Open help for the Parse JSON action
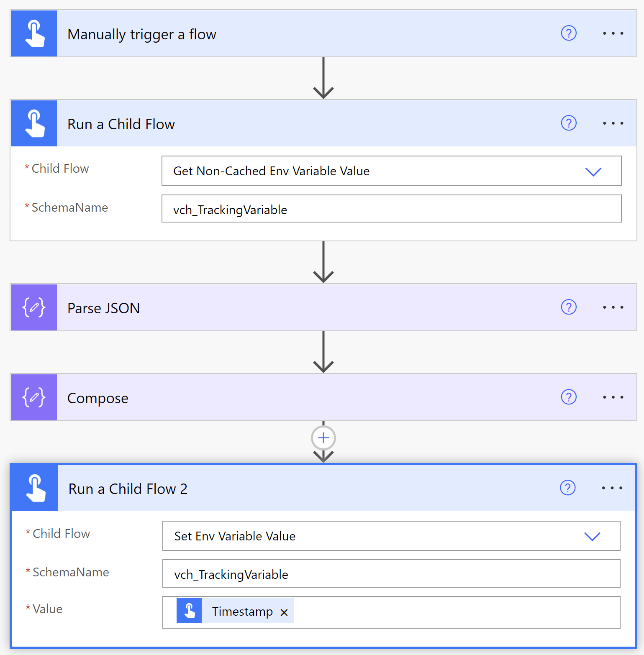The height and width of the screenshot is (655, 644). coord(568,307)
